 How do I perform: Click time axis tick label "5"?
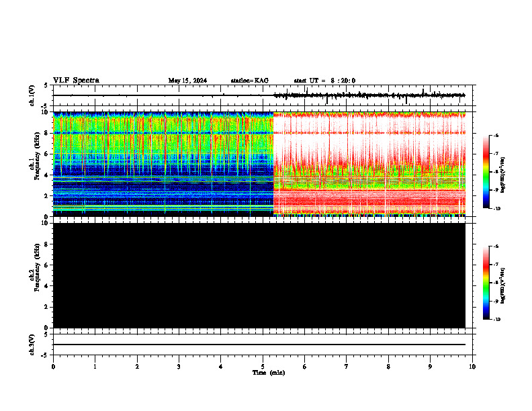[x=263, y=367]
